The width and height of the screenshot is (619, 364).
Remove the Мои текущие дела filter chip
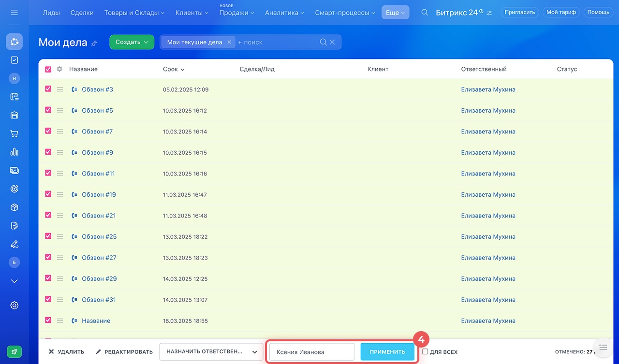tap(229, 42)
